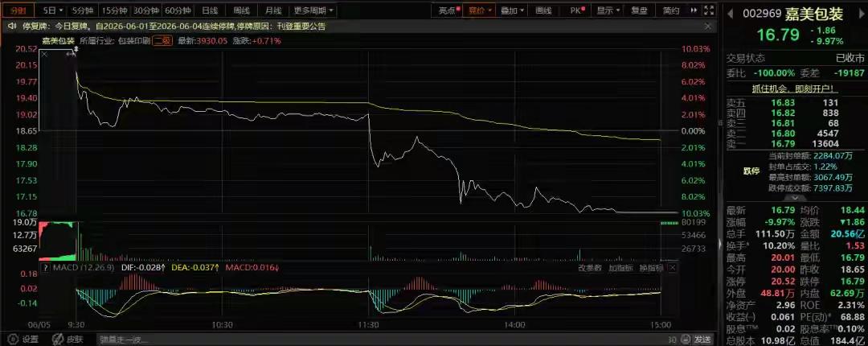Image resolution: width=868 pixels, height=346 pixels.
Task: Click 改参数 to edit parameters
Action: (591, 268)
